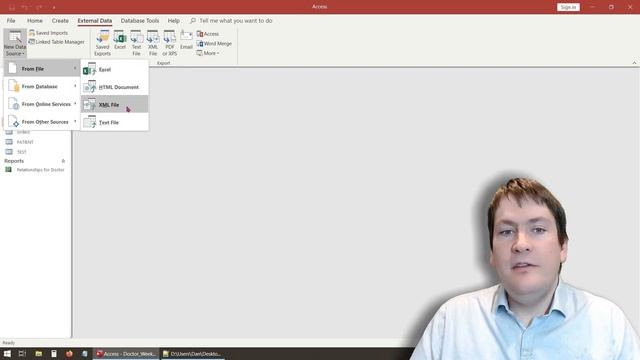Viewport: 640px width, 360px height.
Task: Click Saved Imports in the ribbon
Action: tap(49, 33)
